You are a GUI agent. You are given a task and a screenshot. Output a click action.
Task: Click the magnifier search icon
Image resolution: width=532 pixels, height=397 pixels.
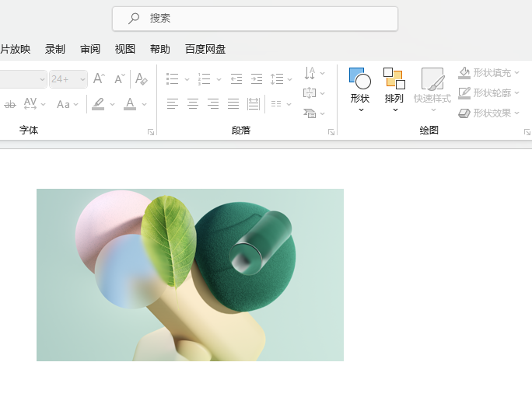(x=134, y=19)
